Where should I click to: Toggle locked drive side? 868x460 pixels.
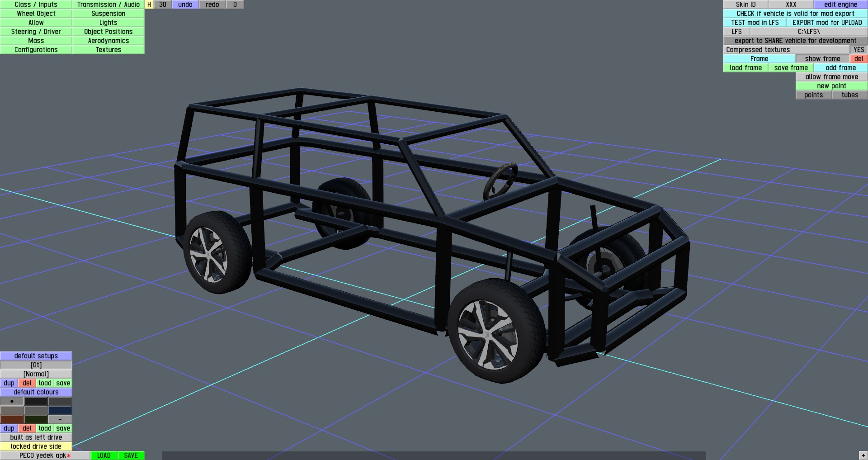[36, 446]
